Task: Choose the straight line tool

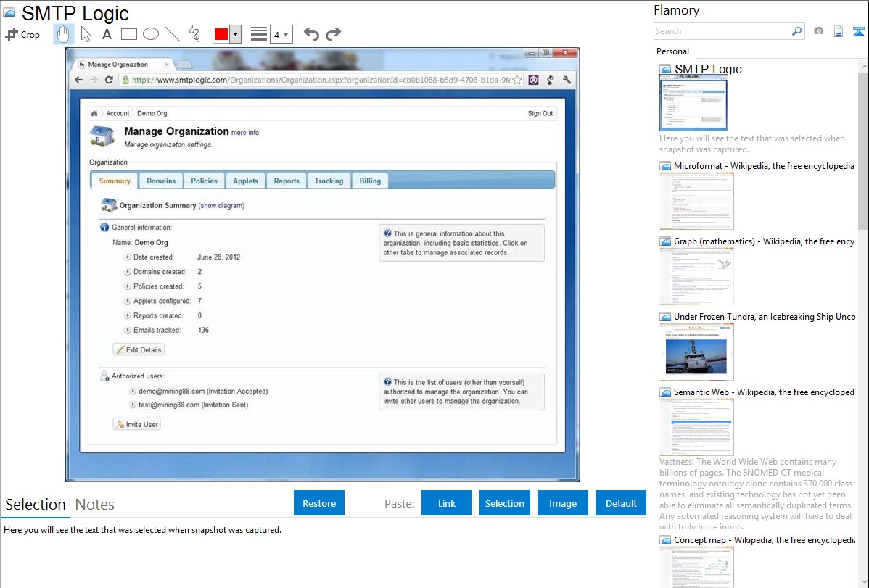Action: [172, 34]
